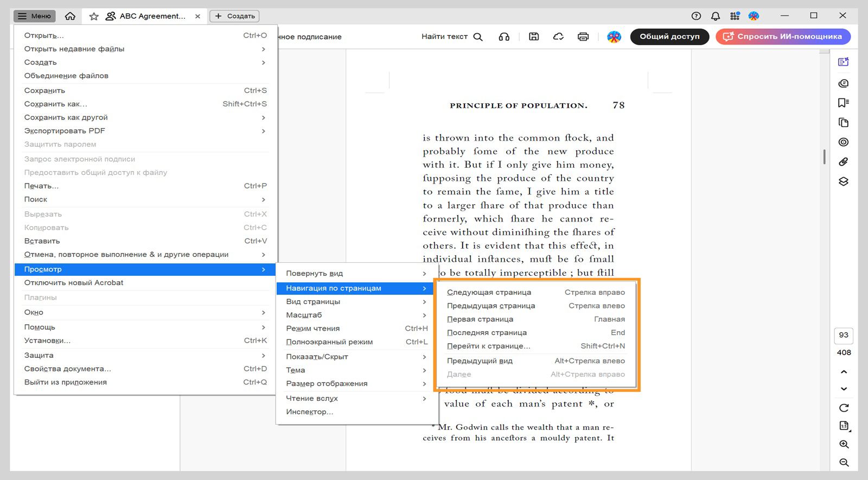Click the Создать new tab button
Viewport: 868px width, 480px height.
(234, 16)
